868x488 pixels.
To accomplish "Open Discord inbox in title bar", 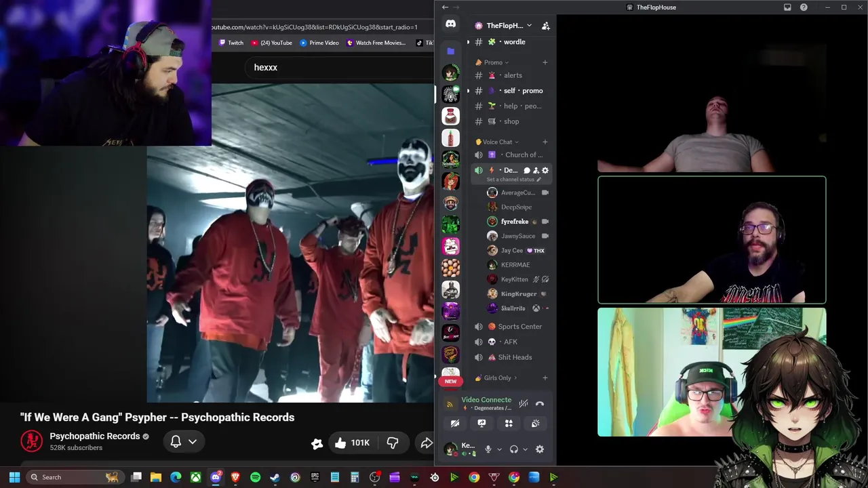I will click(x=787, y=7).
